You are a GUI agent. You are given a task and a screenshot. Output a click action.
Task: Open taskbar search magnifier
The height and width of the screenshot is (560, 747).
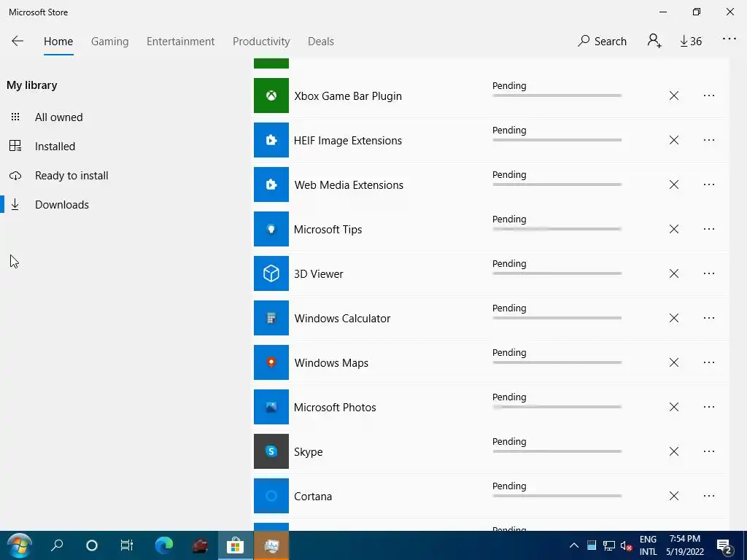[x=57, y=545]
